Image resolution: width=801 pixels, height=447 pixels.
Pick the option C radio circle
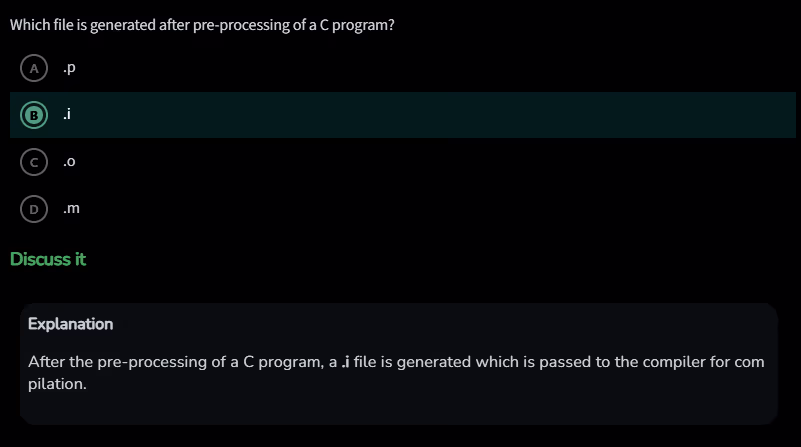click(34, 162)
